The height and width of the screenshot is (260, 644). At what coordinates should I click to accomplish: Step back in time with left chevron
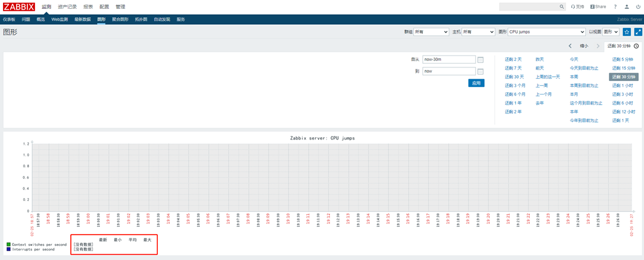click(x=570, y=45)
